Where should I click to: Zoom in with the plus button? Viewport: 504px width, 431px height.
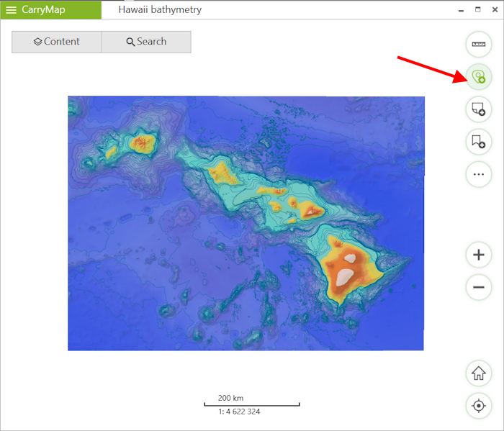pyautogui.click(x=478, y=255)
